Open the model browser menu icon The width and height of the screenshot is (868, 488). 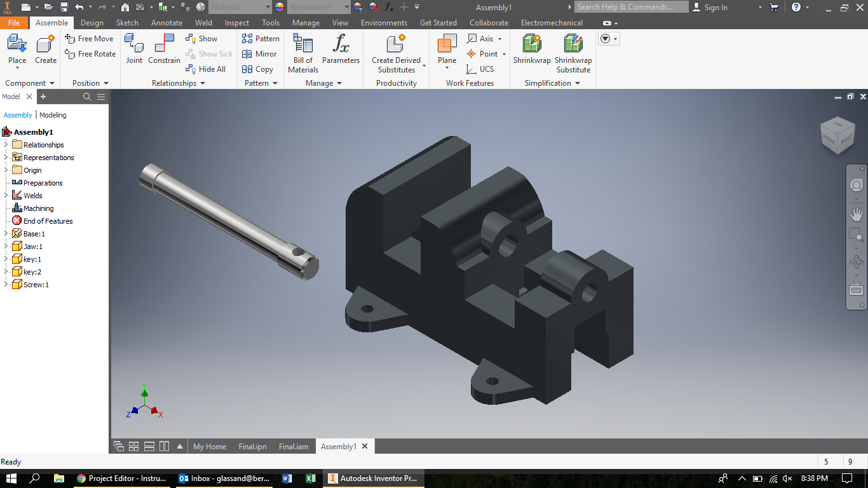(101, 97)
